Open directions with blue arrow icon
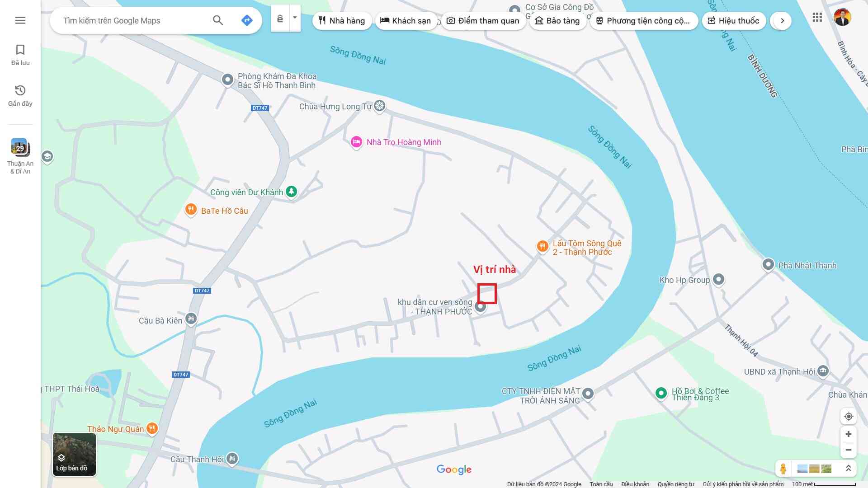This screenshot has height=488, width=868. (x=247, y=20)
